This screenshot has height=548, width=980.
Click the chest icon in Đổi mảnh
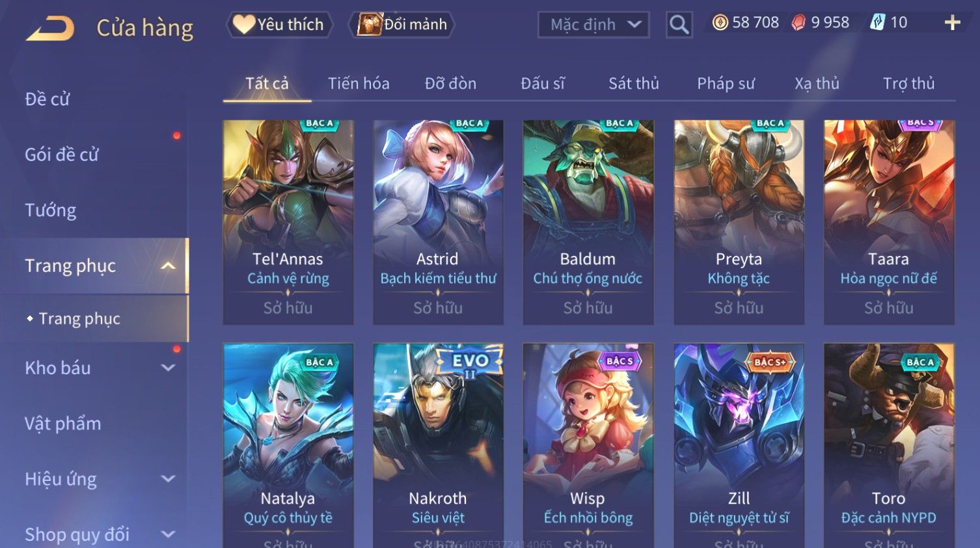click(x=369, y=25)
